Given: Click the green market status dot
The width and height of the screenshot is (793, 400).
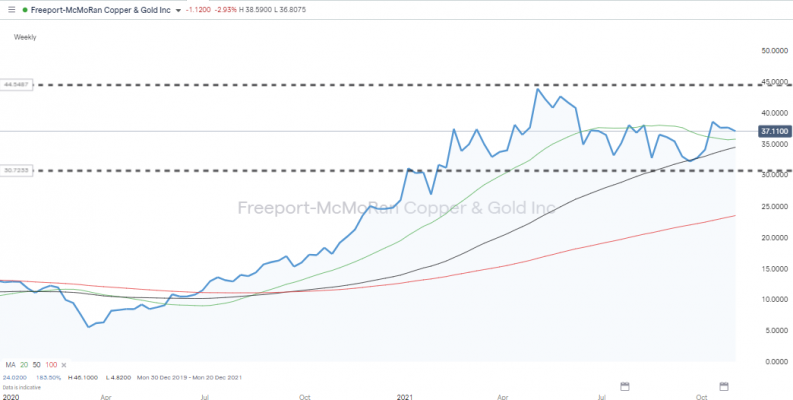Looking at the screenshot, I should tap(24, 10).
